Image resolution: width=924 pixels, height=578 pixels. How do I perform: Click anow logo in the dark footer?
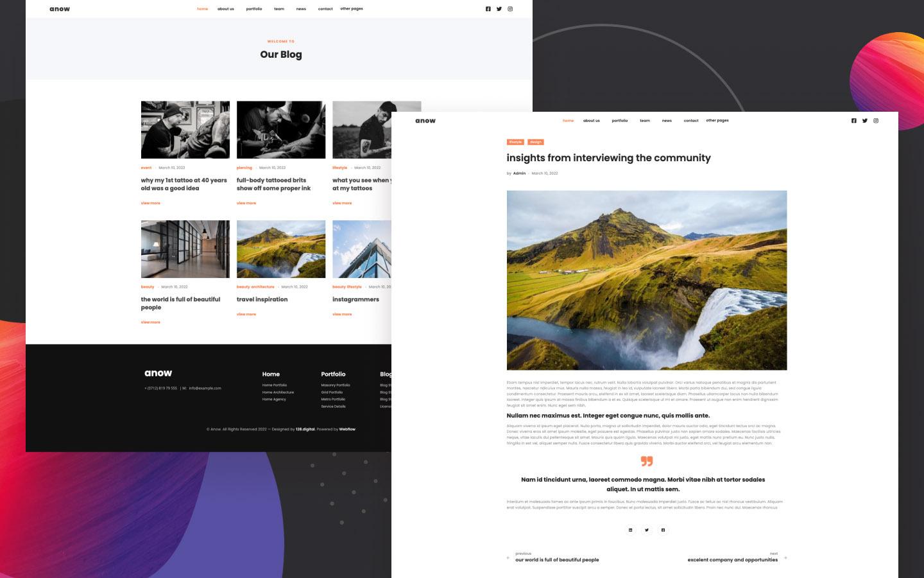click(158, 373)
